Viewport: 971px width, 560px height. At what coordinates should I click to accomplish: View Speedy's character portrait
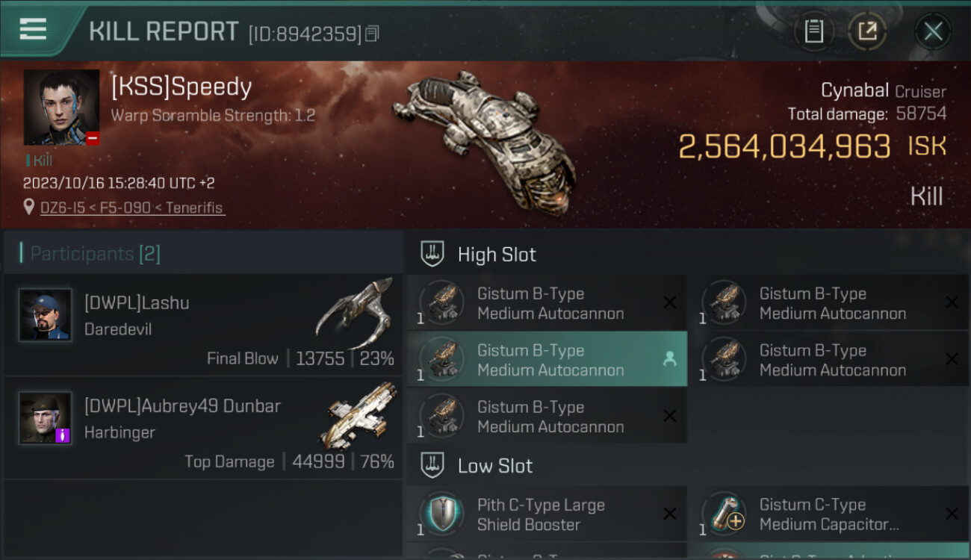tap(61, 107)
